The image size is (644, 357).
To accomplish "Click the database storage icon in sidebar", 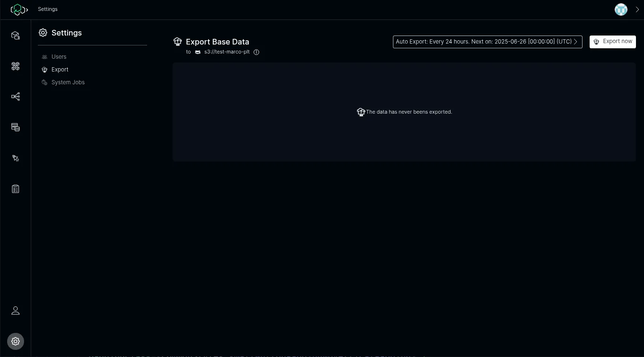I will [16, 127].
